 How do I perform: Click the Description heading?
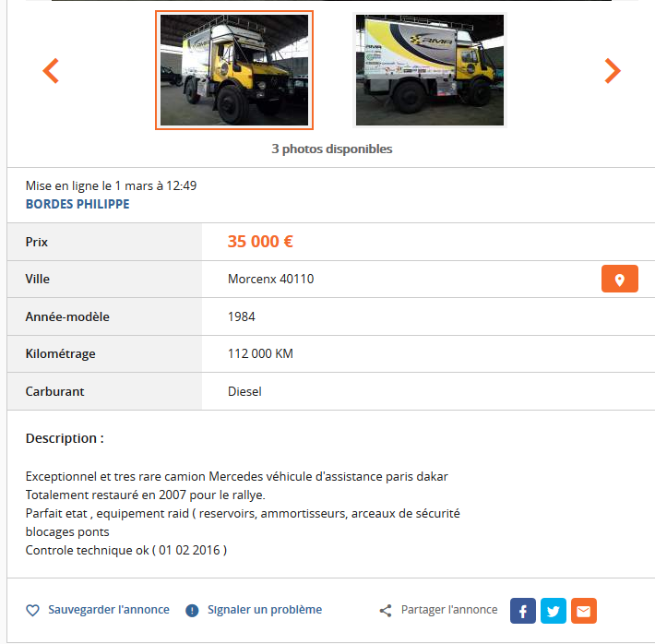[65, 438]
